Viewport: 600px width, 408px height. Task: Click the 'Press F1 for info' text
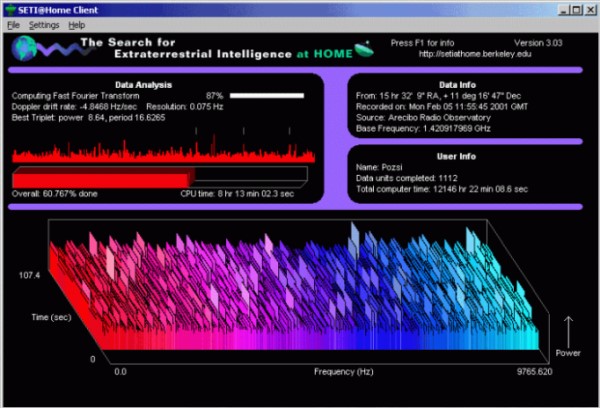point(422,43)
